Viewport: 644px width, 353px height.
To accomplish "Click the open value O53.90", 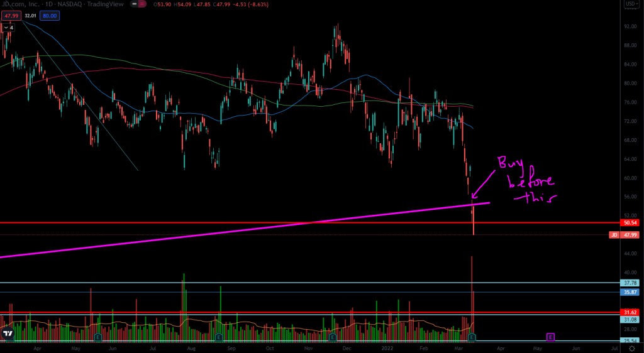I will click(162, 4).
